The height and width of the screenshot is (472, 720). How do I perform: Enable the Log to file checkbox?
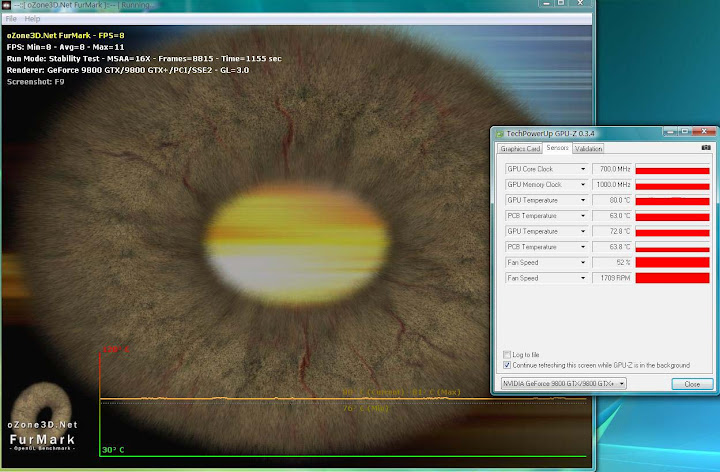(x=509, y=354)
